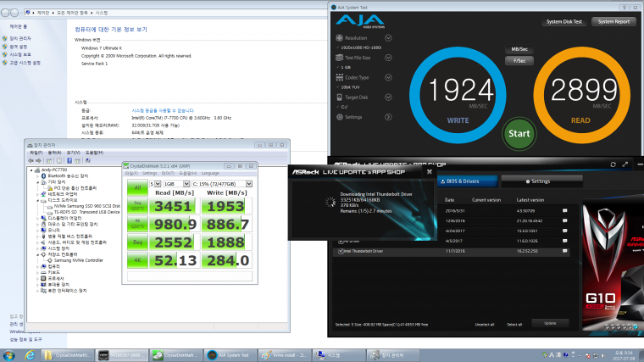This screenshot has height=362, width=644.
Task: Click the AJA Resolution monitor icon
Action: click(339, 38)
